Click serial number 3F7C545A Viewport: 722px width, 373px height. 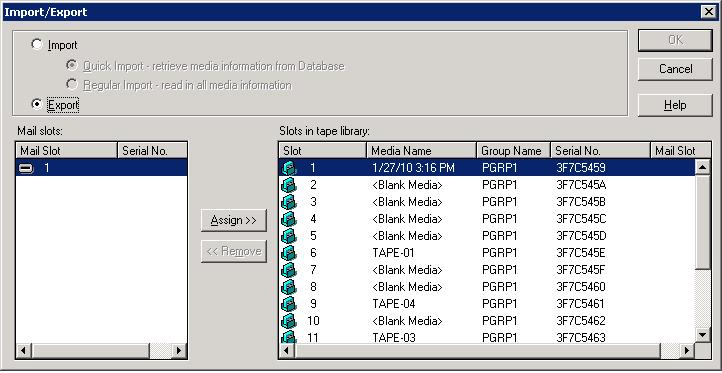581,185
